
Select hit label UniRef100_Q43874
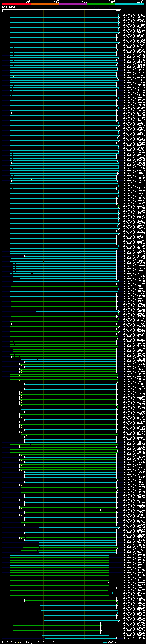(x=134, y=42)
